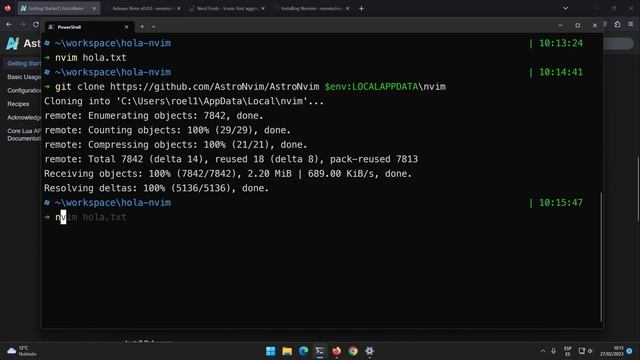Select the Terminal icon in the taskbar
This screenshot has width=640, height=360.
(320, 351)
